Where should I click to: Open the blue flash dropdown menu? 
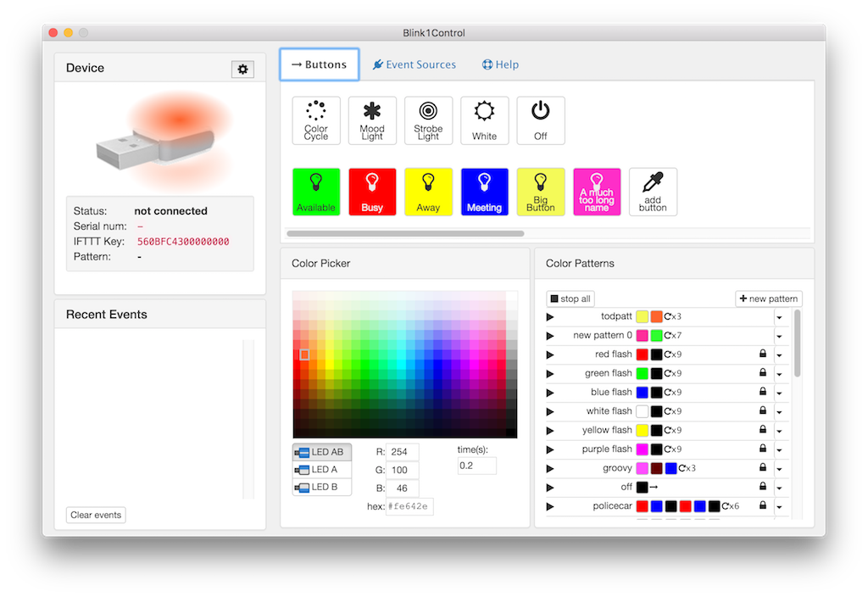click(780, 393)
